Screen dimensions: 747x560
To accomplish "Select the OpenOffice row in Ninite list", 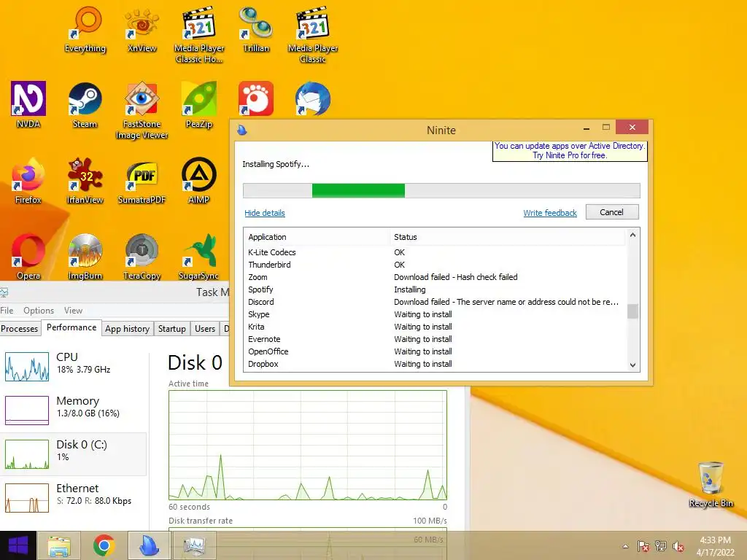I will point(436,351).
